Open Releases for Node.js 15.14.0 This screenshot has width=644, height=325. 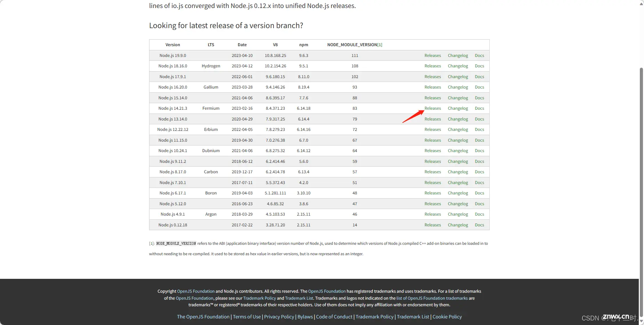[432, 98]
